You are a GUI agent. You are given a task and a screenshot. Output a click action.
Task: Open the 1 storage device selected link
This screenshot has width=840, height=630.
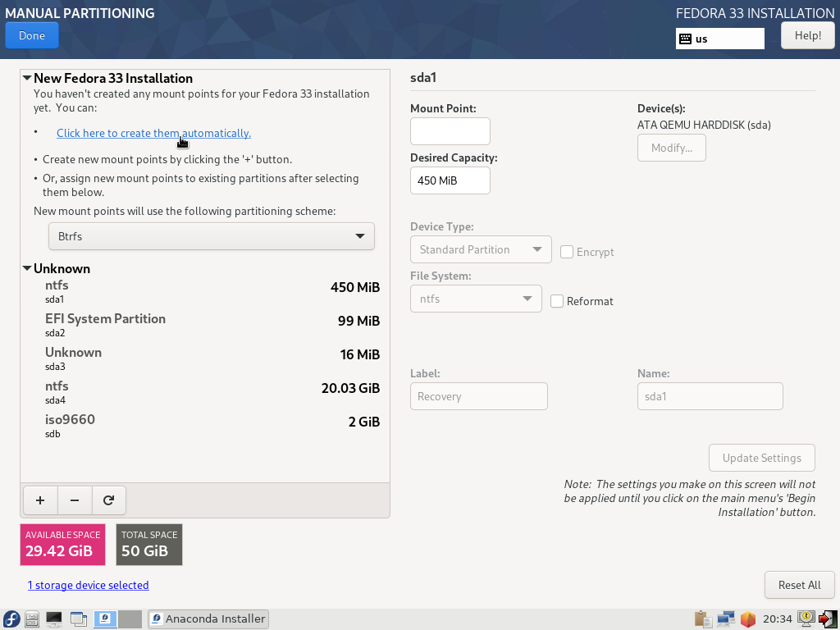pyautogui.click(x=89, y=585)
